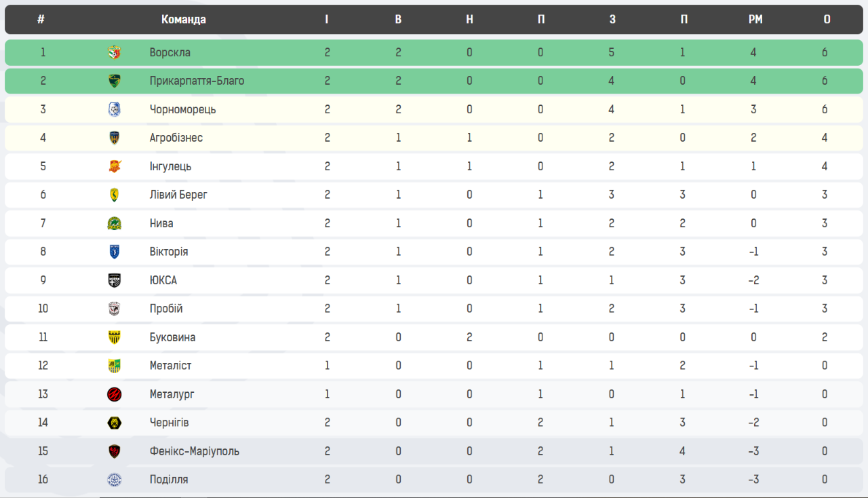Image resolution: width=868 pixels, height=498 pixels.
Task: Click the ЮКСА team crest
Action: (115, 280)
